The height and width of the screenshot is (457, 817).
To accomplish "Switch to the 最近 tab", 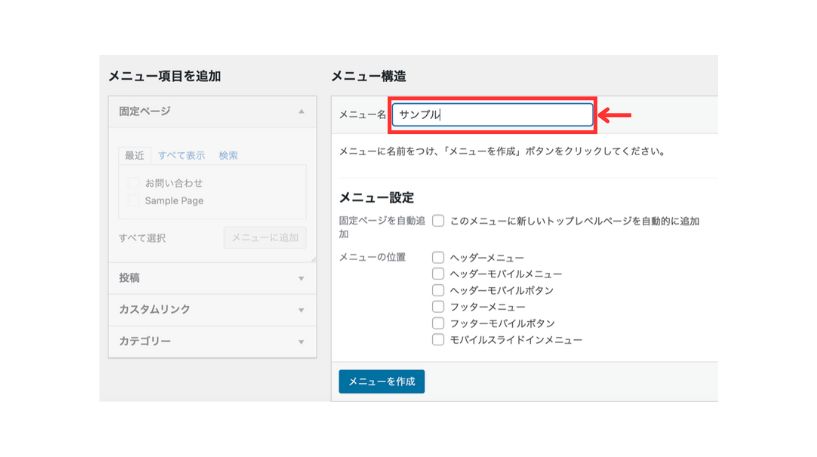I will tap(134, 155).
